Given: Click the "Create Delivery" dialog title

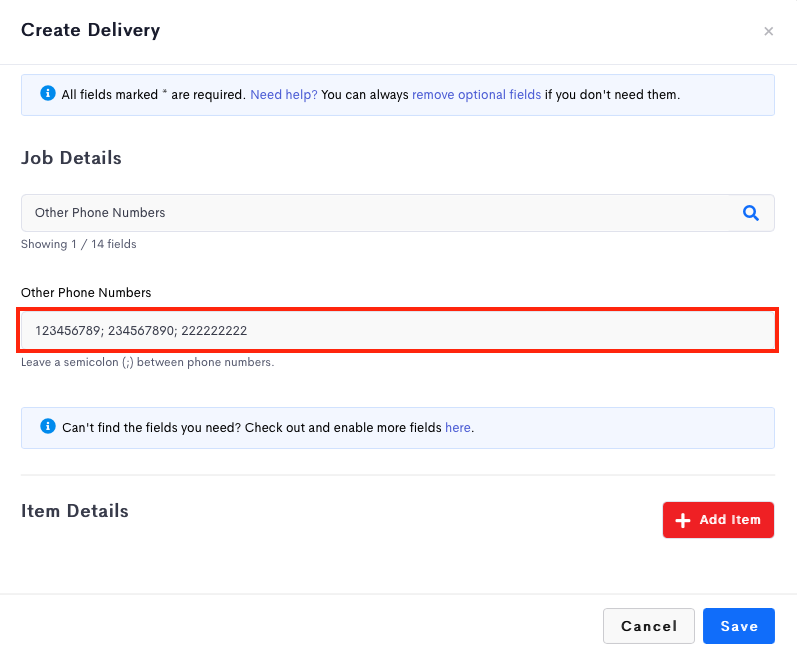Looking at the screenshot, I should [x=90, y=30].
